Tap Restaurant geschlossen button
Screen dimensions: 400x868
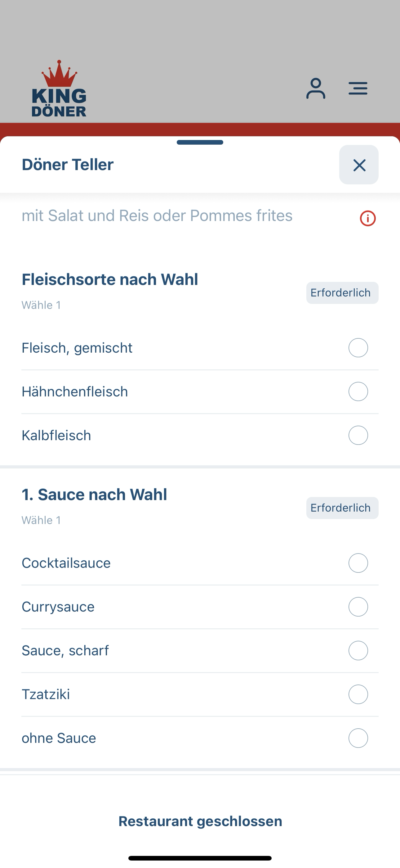[x=200, y=821]
